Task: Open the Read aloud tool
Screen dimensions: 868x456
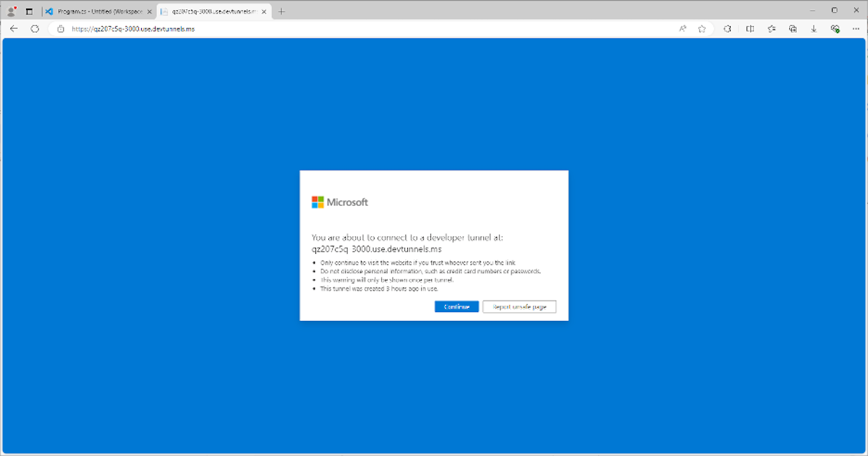Action: coord(681,29)
